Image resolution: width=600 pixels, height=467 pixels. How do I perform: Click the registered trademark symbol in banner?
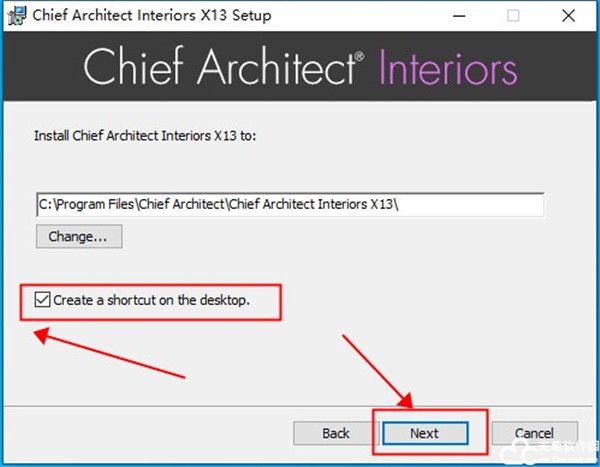pos(359,58)
